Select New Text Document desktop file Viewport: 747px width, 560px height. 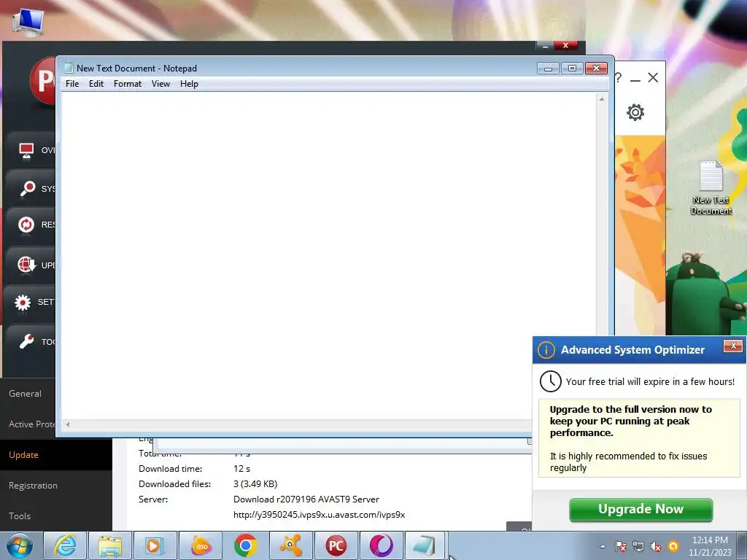coord(711,187)
